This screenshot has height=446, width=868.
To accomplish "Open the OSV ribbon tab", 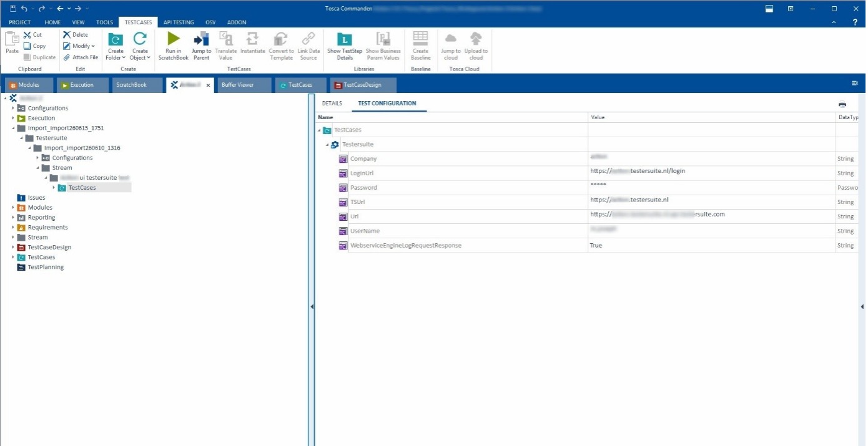I will [x=210, y=22].
